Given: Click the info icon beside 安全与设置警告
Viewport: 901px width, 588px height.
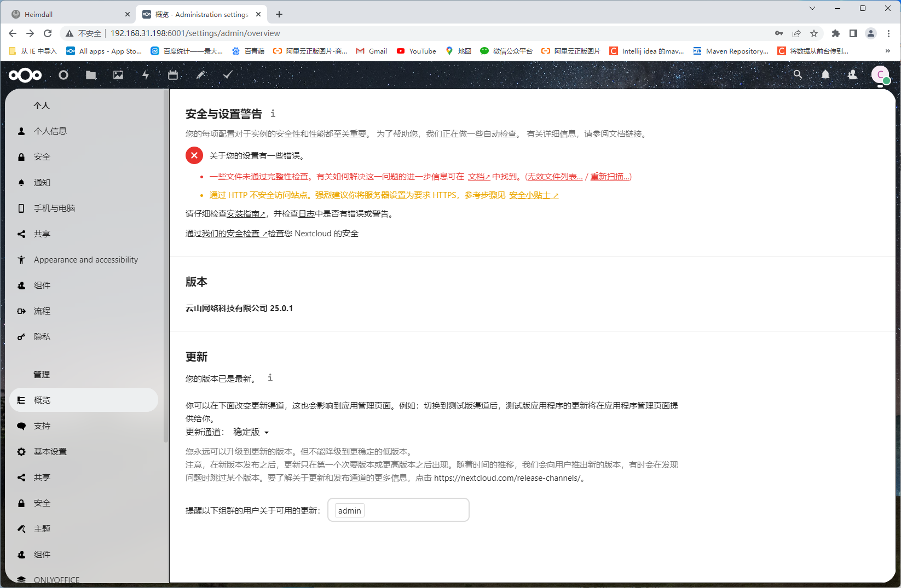Looking at the screenshot, I should point(273,114).
